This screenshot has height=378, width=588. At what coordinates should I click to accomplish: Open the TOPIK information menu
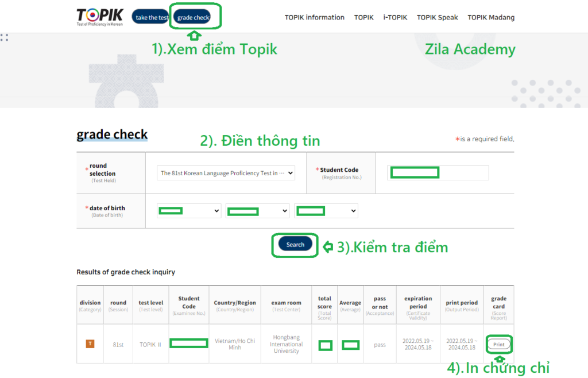pyautogui.click(x=314, y=17)
